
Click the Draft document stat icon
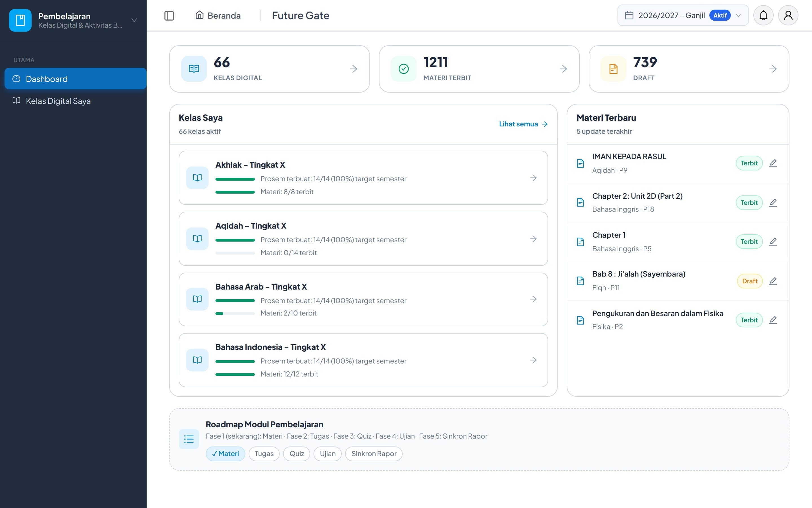(613, 69)
